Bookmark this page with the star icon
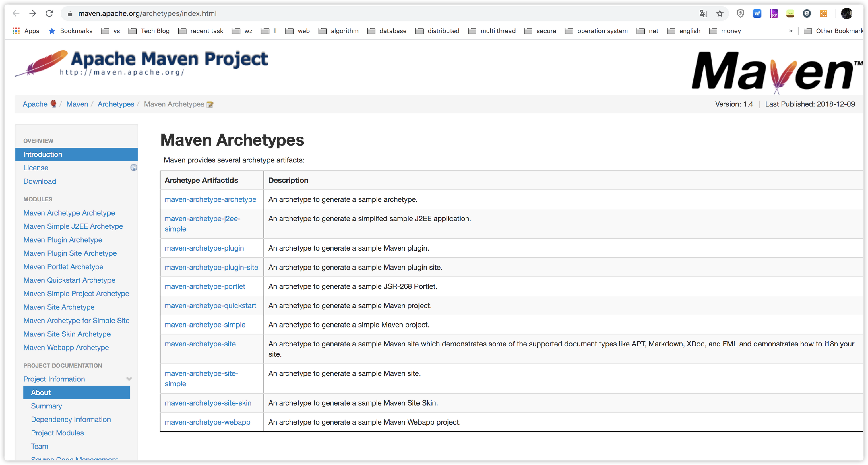 [x=720, y=13]
